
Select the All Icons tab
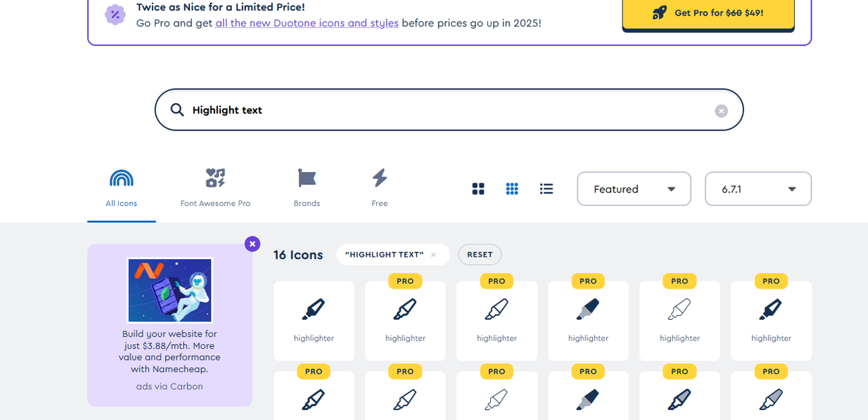coord(121,188)
